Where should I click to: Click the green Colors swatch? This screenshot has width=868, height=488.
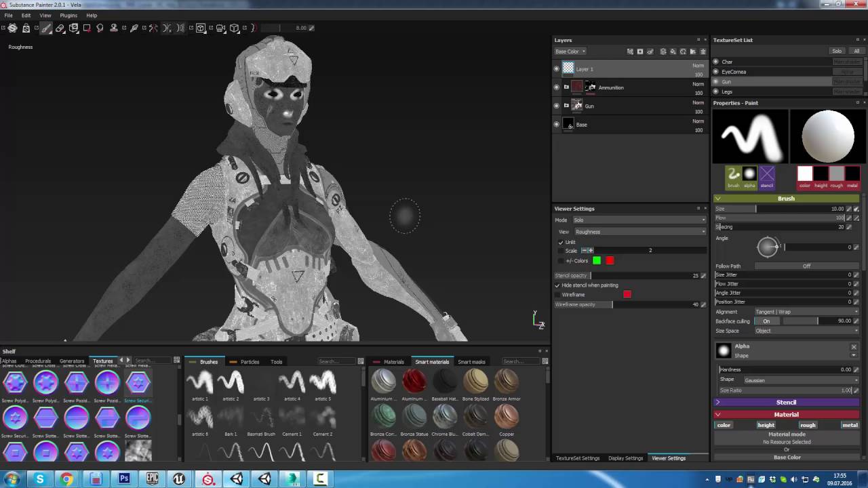(597, 261)
